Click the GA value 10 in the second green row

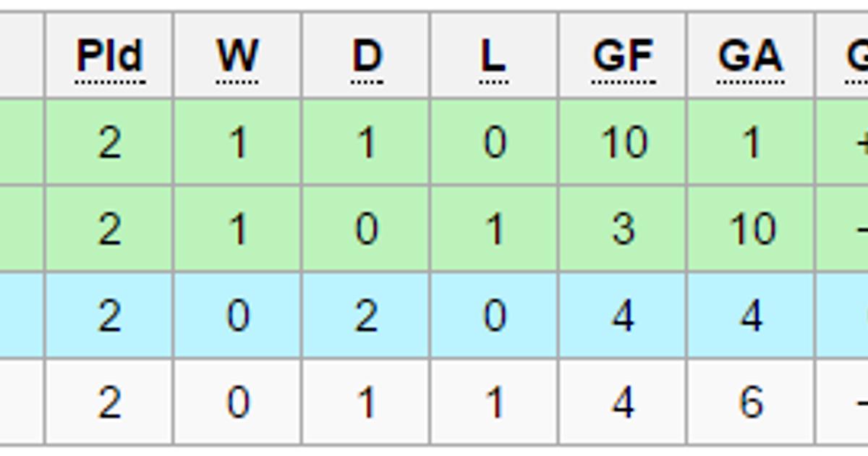[x=752, y=229]
